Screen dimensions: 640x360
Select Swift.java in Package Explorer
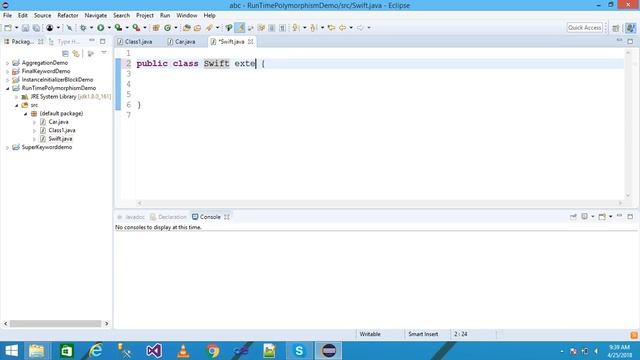point(60,139)
